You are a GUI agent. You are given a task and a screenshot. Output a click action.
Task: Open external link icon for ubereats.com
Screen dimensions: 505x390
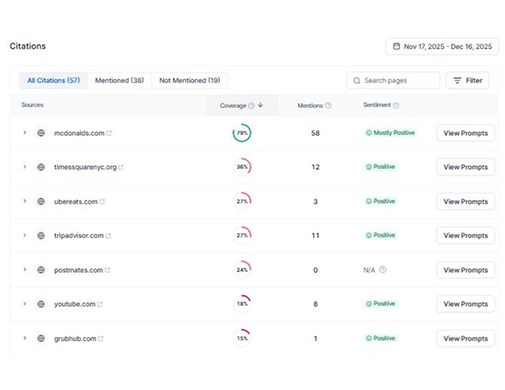tap(102, 201)
